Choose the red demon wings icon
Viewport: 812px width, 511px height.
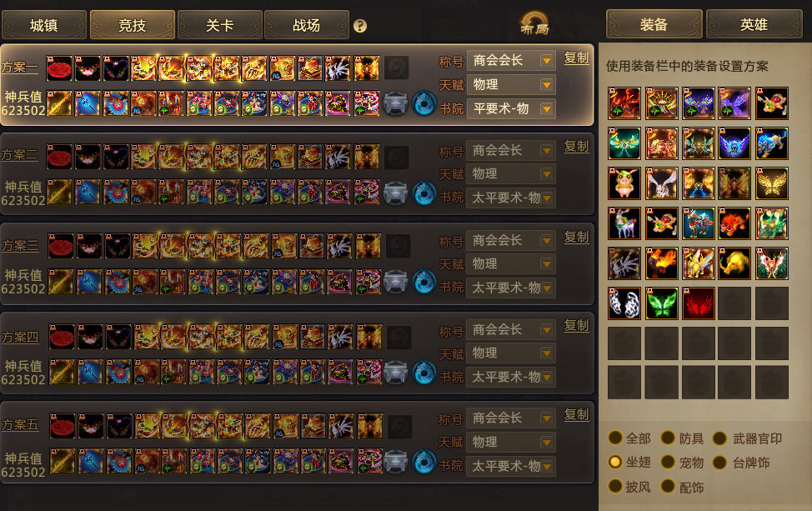[x=698, y=303]
